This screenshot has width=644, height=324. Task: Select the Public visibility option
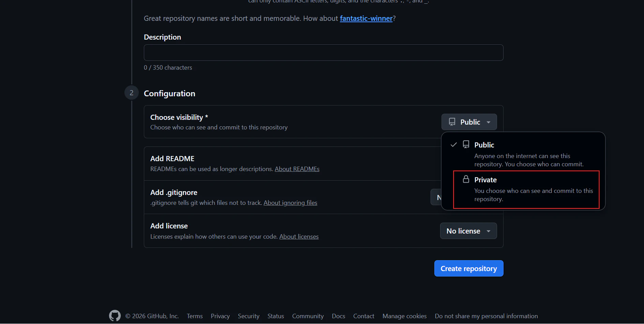(x=523, y=154)
